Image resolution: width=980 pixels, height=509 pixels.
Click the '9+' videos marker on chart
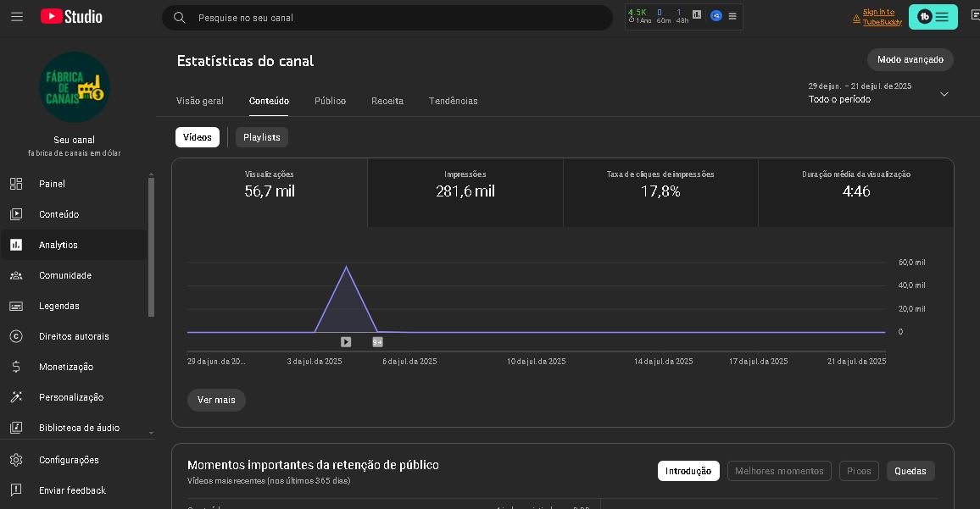tap(377, 341)
